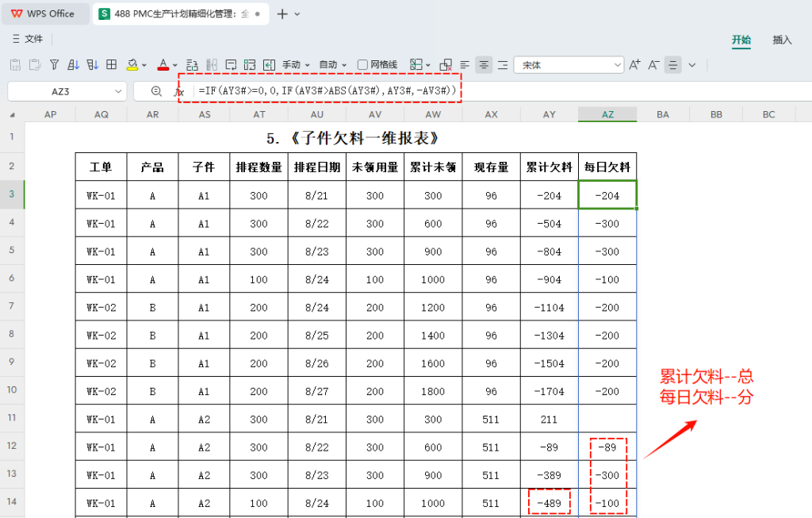Click the split columns icon
The image size is (812, 518).
[212, 65]
